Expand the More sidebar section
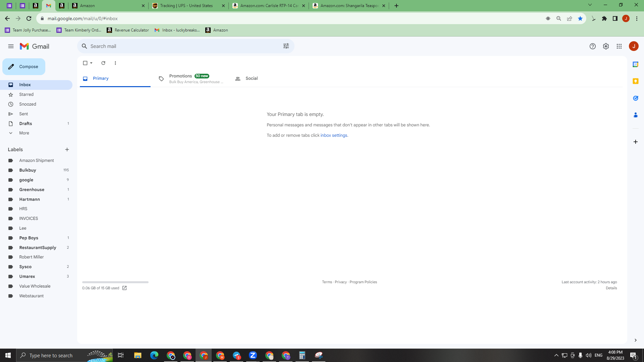 coord(36,133)
